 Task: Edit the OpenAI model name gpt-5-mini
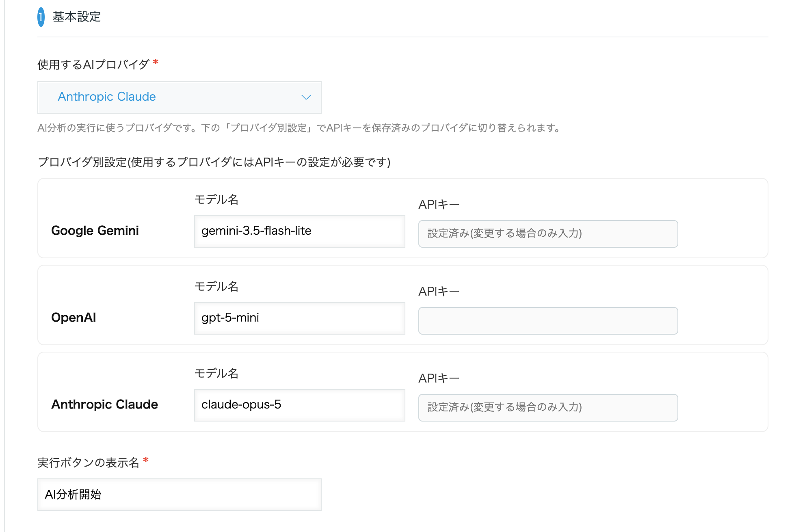(x=299, y=318)
